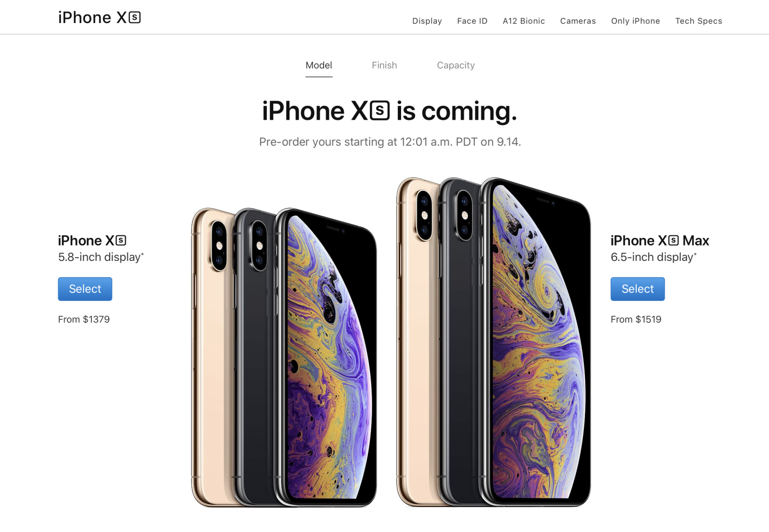Switch to the Finish tab
This screenshot has height=532, width=769.
point(384,65)
